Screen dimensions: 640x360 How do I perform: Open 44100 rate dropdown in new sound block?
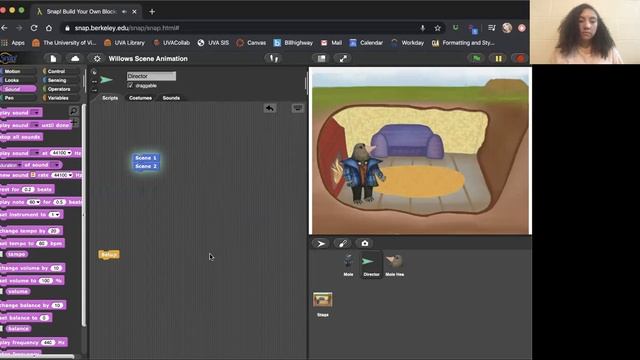click(x=71, y=175)
